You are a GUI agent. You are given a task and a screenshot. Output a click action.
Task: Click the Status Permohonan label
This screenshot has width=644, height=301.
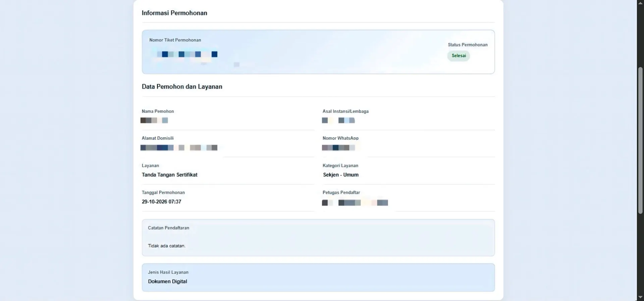(x=468, y=45)
